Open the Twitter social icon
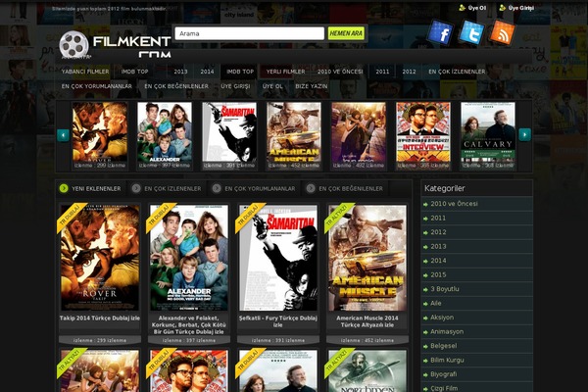This screenshot has height=392, width=588. click(x=471, y=32)
